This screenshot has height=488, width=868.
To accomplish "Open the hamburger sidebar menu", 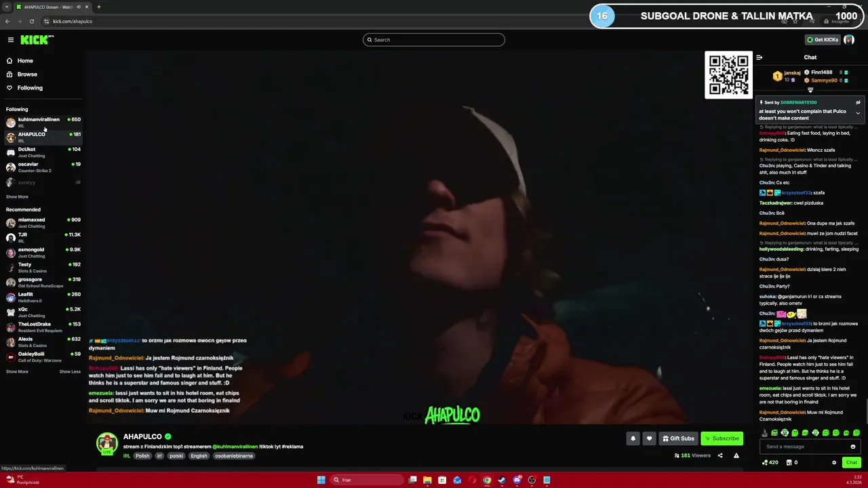I will [11, 40].
